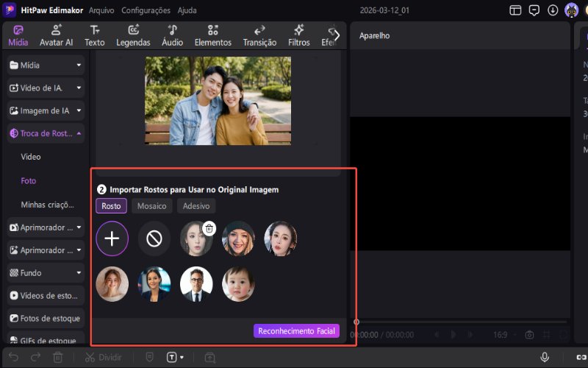The image size is (588, 368).
Task: Open the Elementos tab
Action: click(213, 35)
